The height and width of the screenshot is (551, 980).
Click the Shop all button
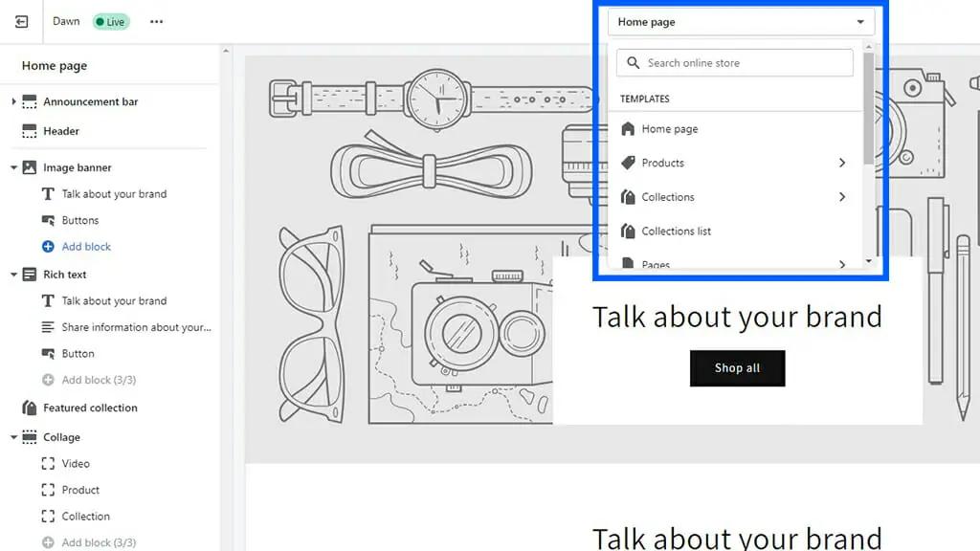(x=737, y=368)
